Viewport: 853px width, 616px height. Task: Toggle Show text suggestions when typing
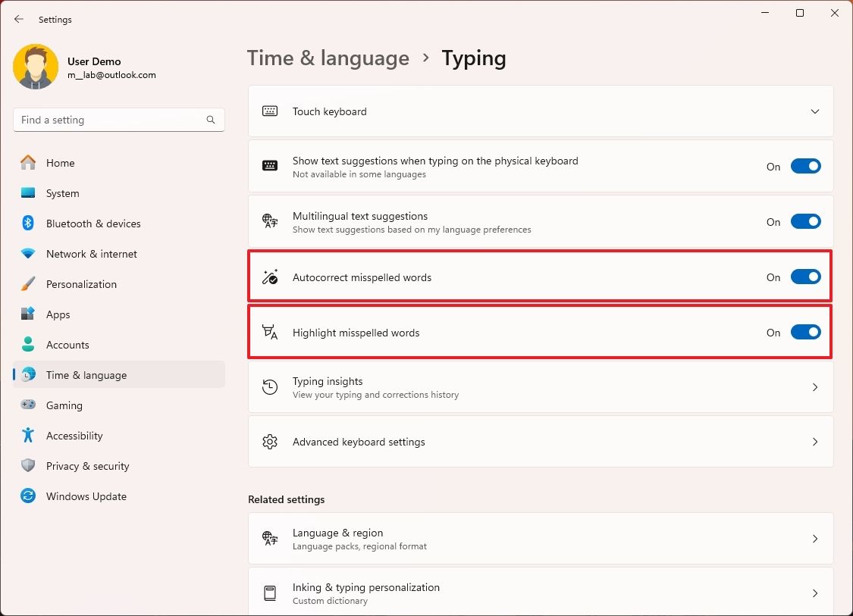805,166
